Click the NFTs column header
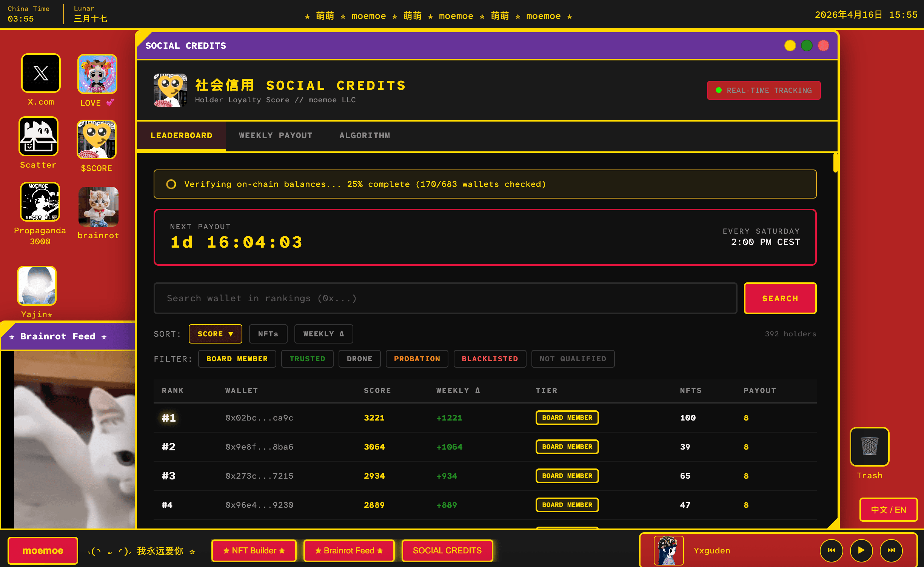The height and width of the screenshot is (567, 924). (x=691, y=390)
